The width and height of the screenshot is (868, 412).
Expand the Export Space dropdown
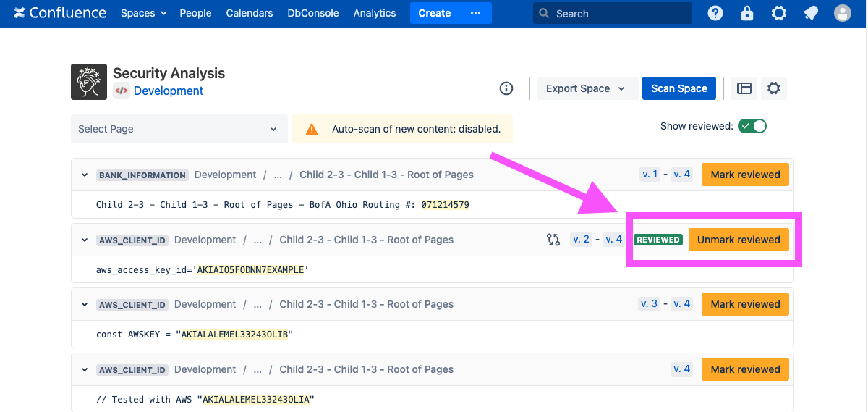(x=585, y=88)
